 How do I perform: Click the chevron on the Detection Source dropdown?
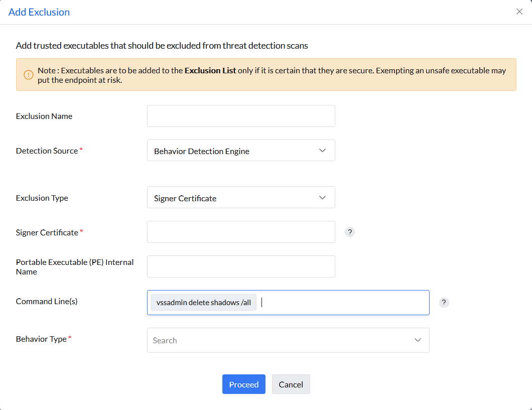323,150
